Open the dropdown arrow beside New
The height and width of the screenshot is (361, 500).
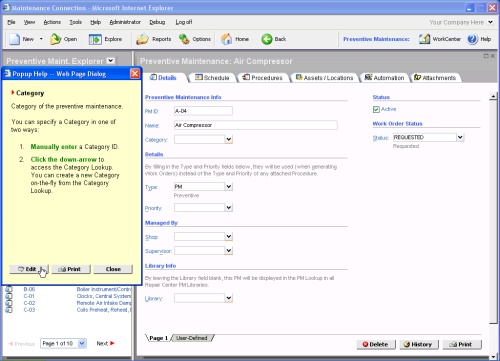click(41, 39)
